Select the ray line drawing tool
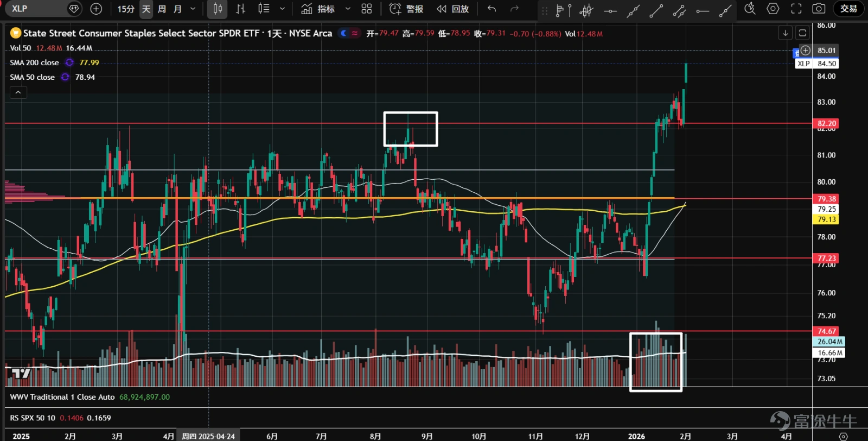This screenshot has height=441, width=868. pyautogui.click(x=725, y=10)
